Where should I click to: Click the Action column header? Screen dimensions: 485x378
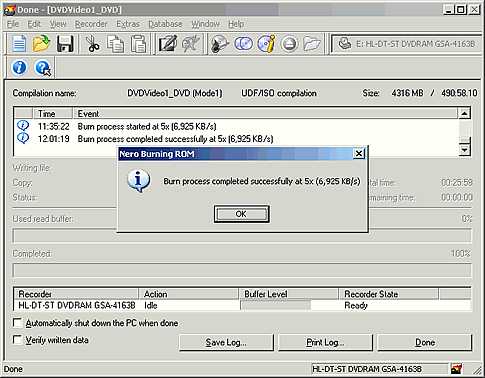pyautogui.click(x=189, y=294)
